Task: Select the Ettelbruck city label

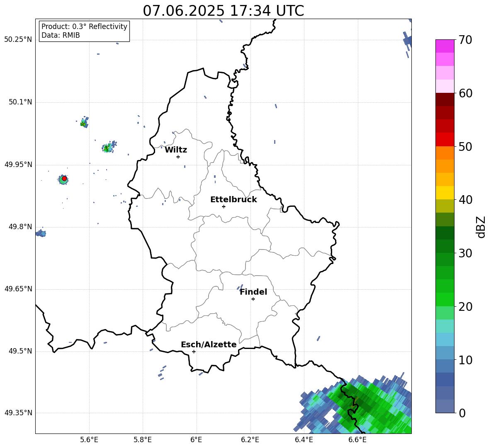Action: click(233, 200)
